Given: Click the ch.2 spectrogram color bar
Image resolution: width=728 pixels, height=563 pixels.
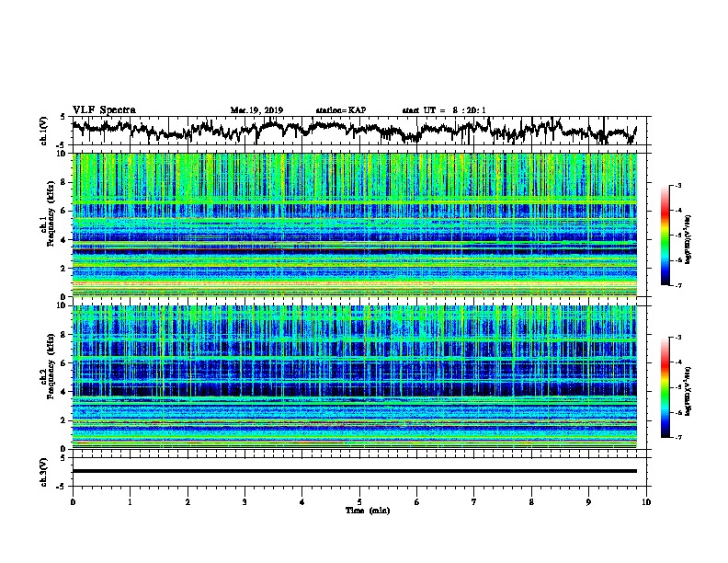Looking at the screenshot, I should click(x=665, y=387).
